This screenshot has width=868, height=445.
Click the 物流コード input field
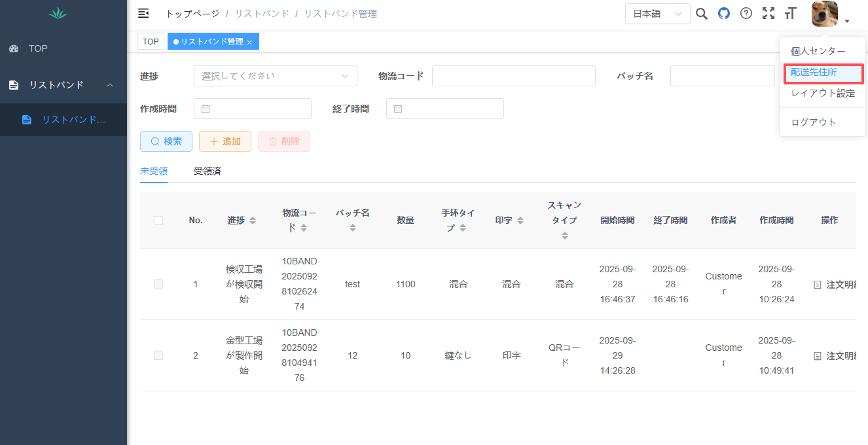[x=513, y=76]
